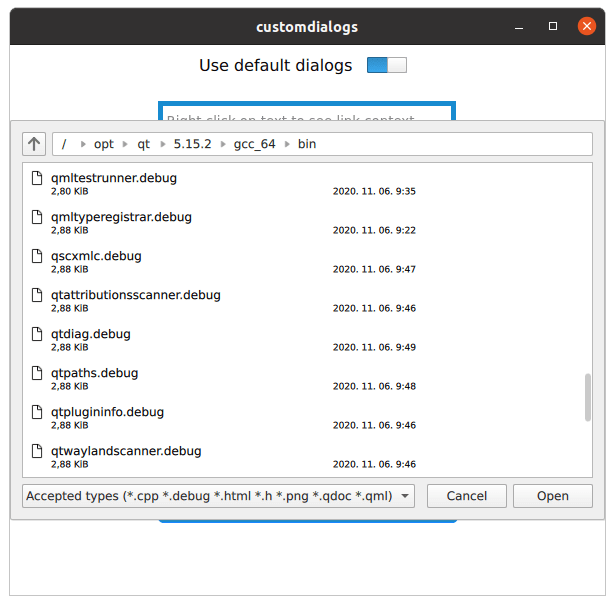Go to the gcc_64 breadcrumb folder
This screenshot has height=605, width=615.
click(x=254, y=144)
